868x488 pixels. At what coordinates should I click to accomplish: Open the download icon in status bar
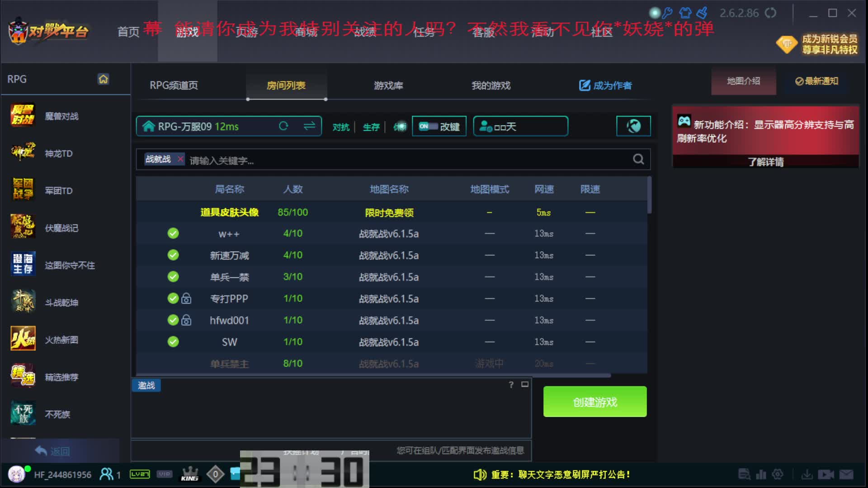click(x=807, y=474)
